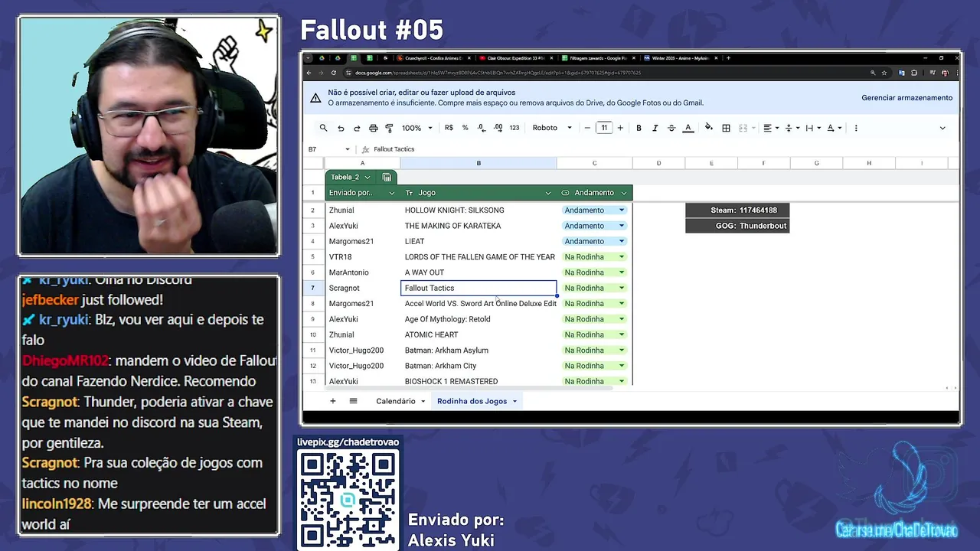
Task: Open the 123 number formats menu
Action: pos(514,128)
